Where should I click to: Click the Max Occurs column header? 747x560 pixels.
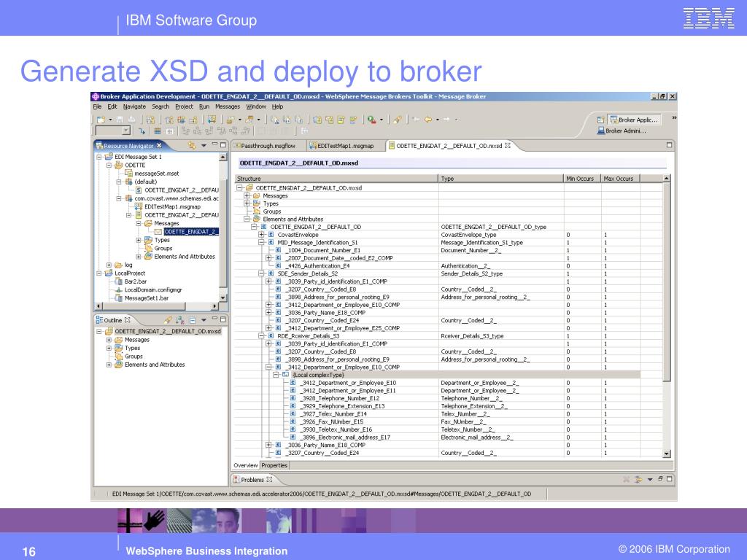pos(620,179)
